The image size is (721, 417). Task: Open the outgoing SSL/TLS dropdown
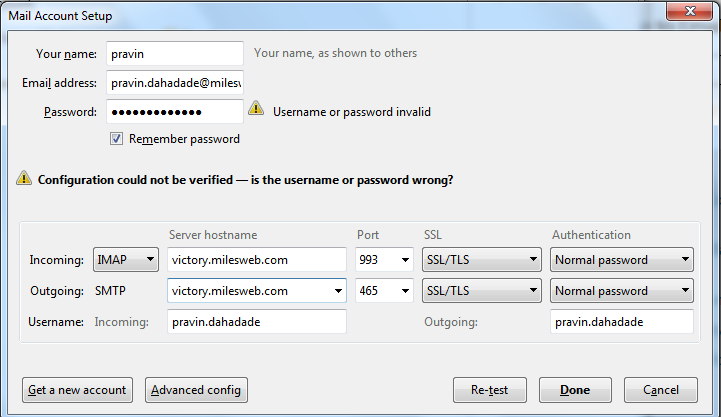[481, 291]
